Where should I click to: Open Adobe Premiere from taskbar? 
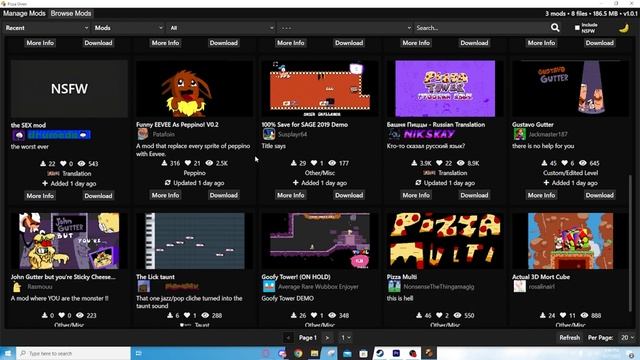396,353
